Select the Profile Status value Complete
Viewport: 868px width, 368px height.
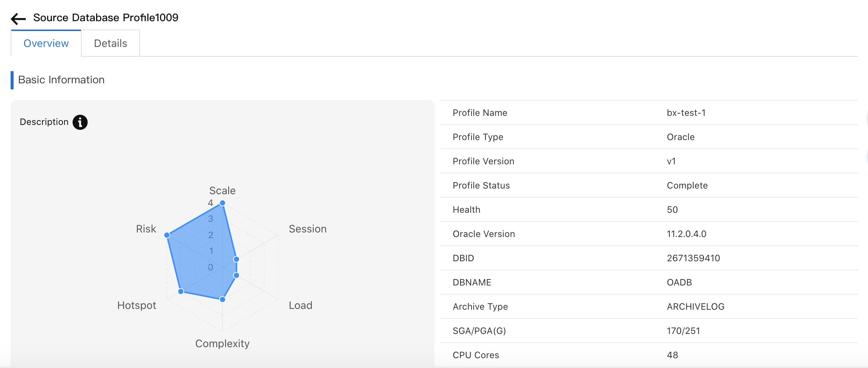click(x=687, y=186)
